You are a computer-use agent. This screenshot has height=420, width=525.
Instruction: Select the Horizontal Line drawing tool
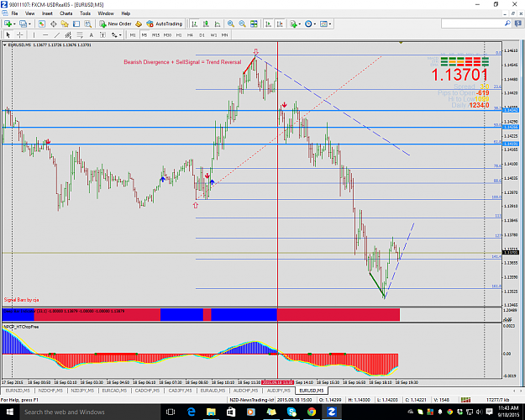(45, 34)
